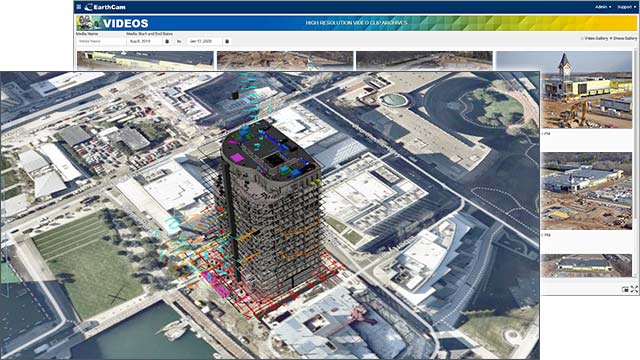The image size is (640, 360).
Task: Open the second video thumbnail in top row
Action: point(285,61)
